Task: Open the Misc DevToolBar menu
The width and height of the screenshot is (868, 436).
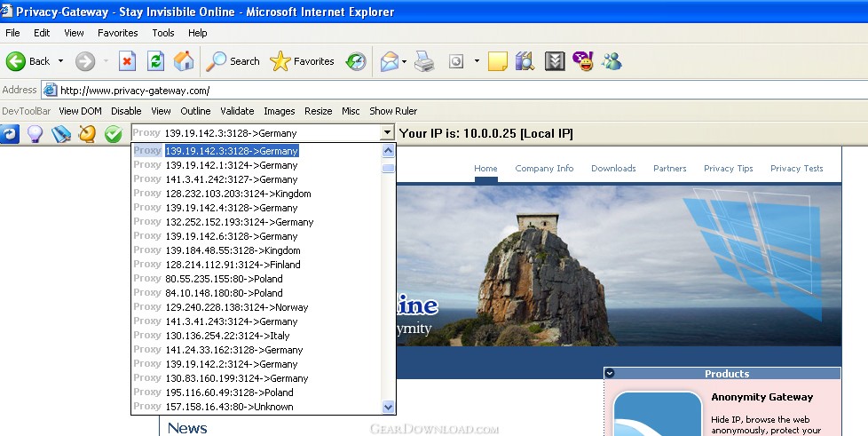Action: point(351,111)
